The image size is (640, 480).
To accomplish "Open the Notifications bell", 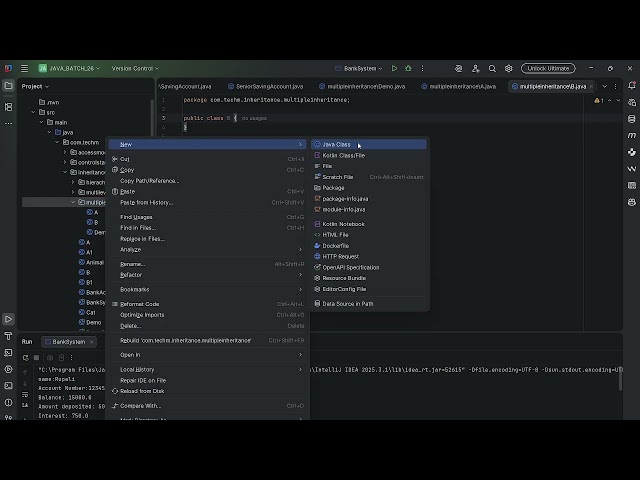I will coord(632,85).
